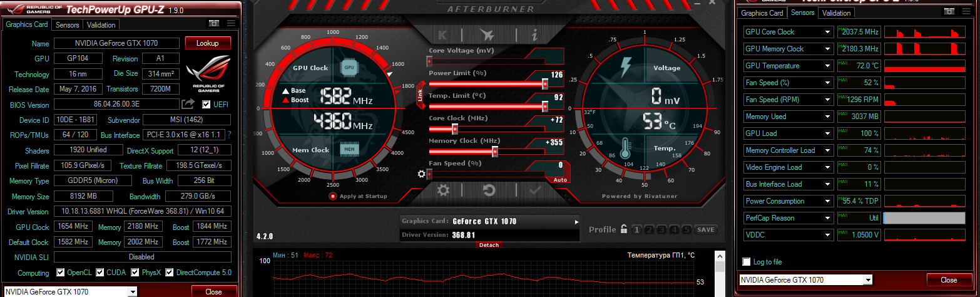Select Sensors tab in right GPU-Z window
The image size is (980, 297).
[802, 13]
